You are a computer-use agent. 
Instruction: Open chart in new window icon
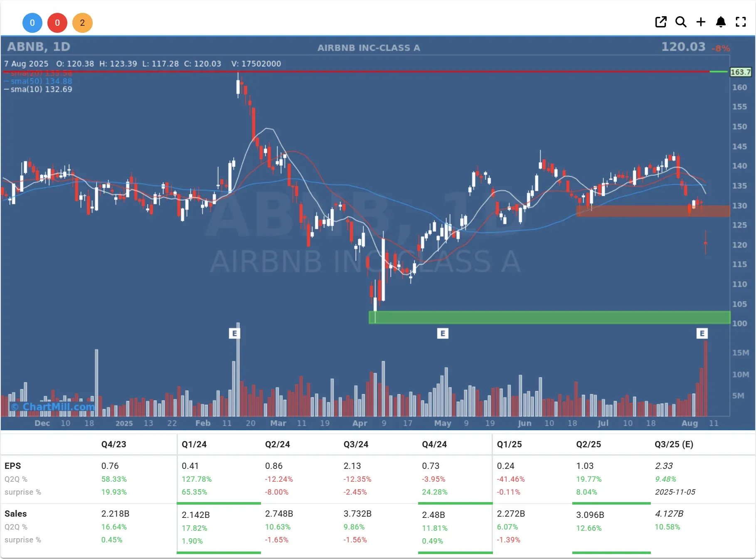point(661,22)
